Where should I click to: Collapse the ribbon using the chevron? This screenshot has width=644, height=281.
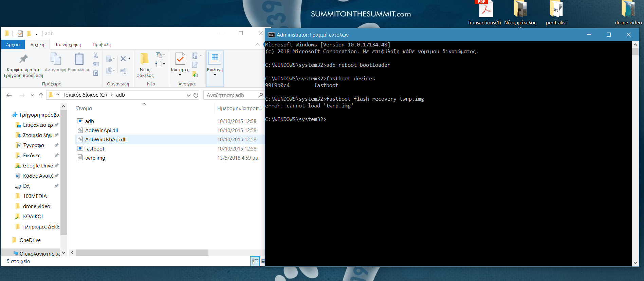[x=257, y=44]
